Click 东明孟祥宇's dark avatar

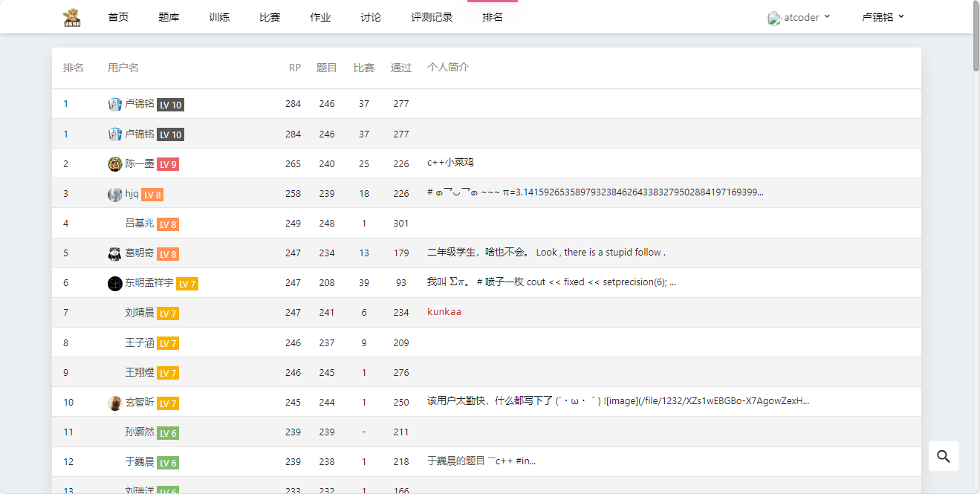115,284
